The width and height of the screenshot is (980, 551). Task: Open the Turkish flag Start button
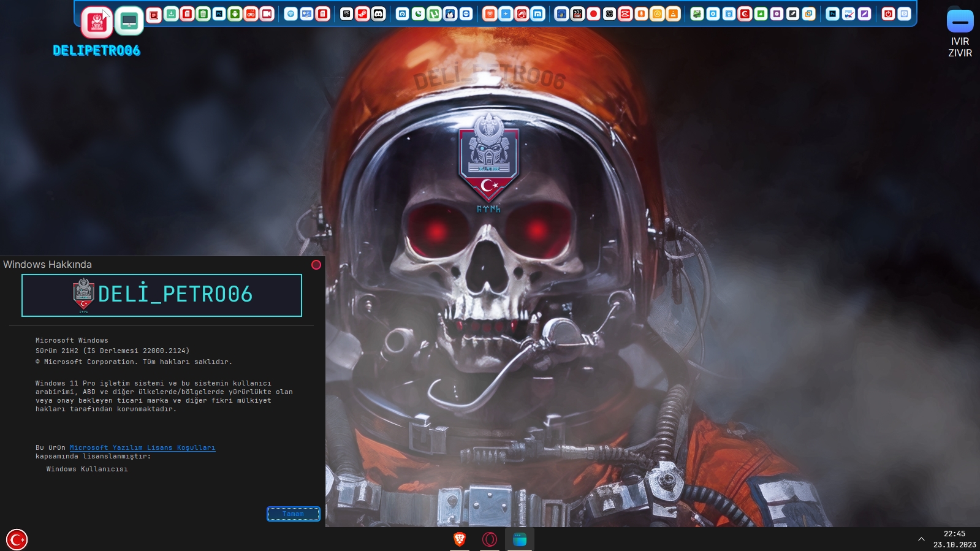point(17,539)
